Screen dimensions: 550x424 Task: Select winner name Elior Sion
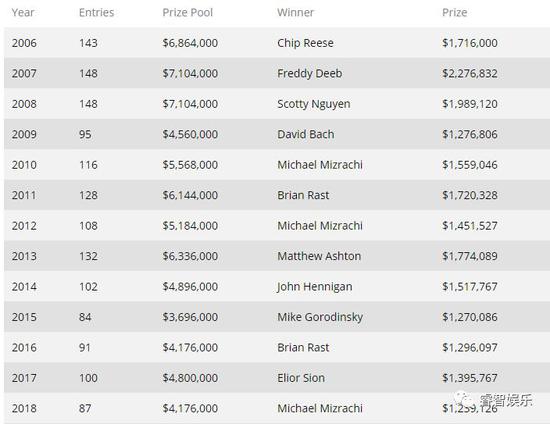click(301, 378)
